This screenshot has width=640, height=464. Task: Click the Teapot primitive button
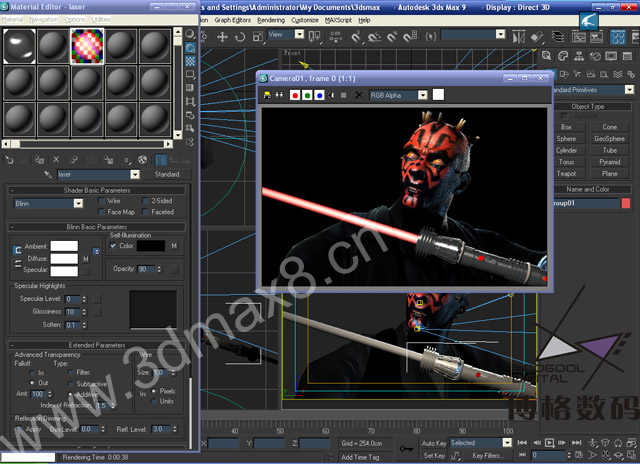[566, 173]
